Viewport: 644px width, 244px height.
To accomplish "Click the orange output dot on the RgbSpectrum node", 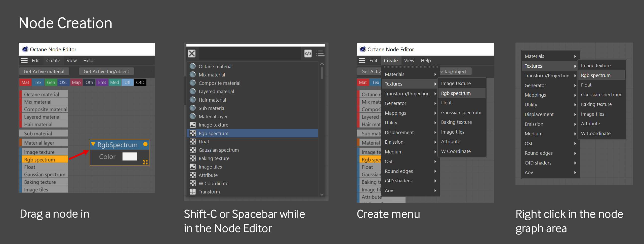I will (x=145, y=144).
